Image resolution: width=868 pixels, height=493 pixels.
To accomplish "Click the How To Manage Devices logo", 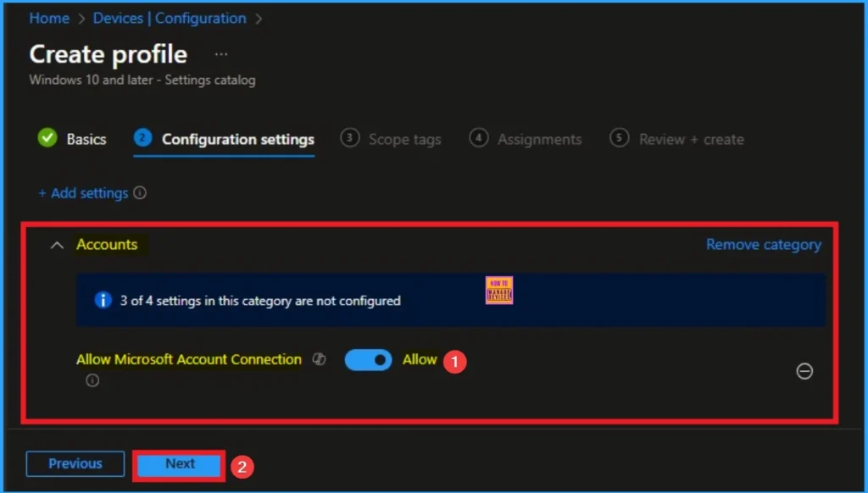I will [x=498, y=290].
